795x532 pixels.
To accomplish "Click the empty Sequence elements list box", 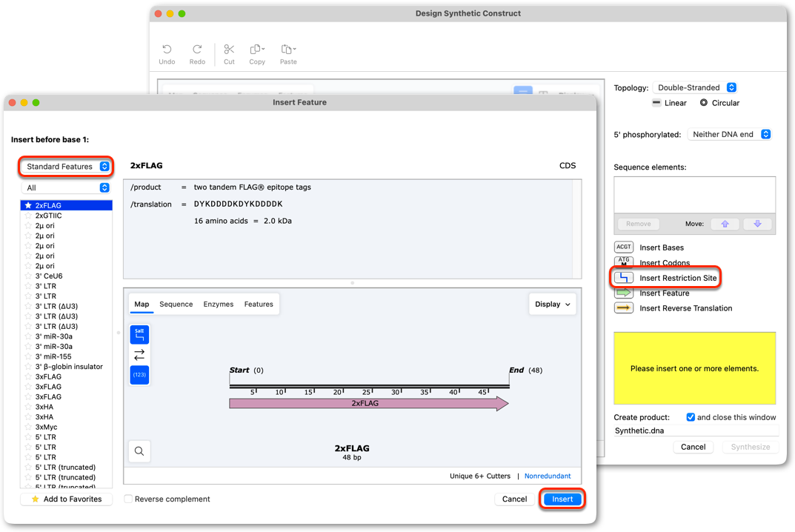I will [x=695, y=195].
